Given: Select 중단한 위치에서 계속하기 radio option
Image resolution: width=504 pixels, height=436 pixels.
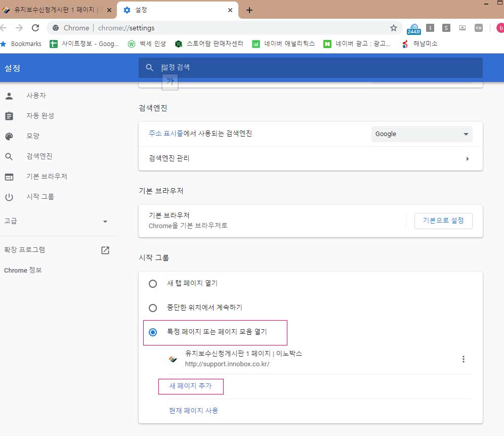Looking at the screenshot, I should click(153, 308).
